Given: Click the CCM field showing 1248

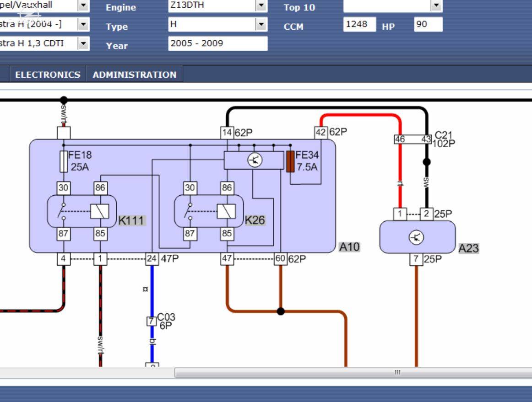Looking at the screenshot, I should point(359,24).
